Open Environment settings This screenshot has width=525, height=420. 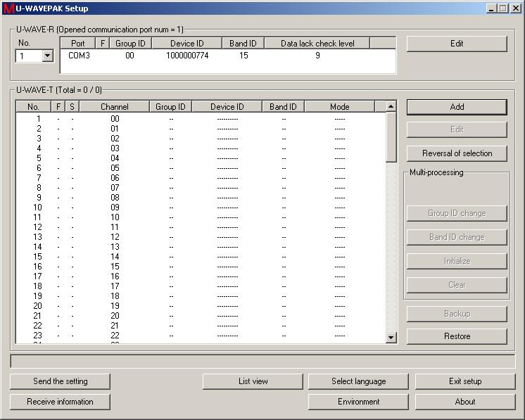(358, 402)
